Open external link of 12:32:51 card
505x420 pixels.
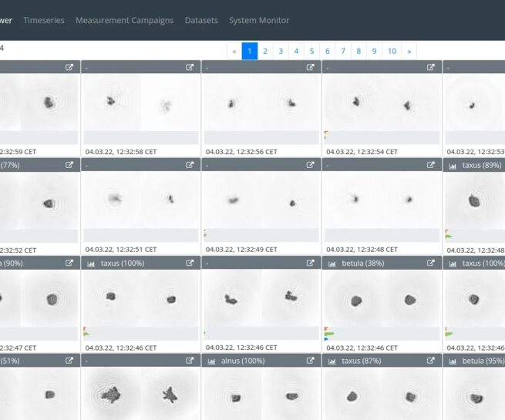[190, 165]
